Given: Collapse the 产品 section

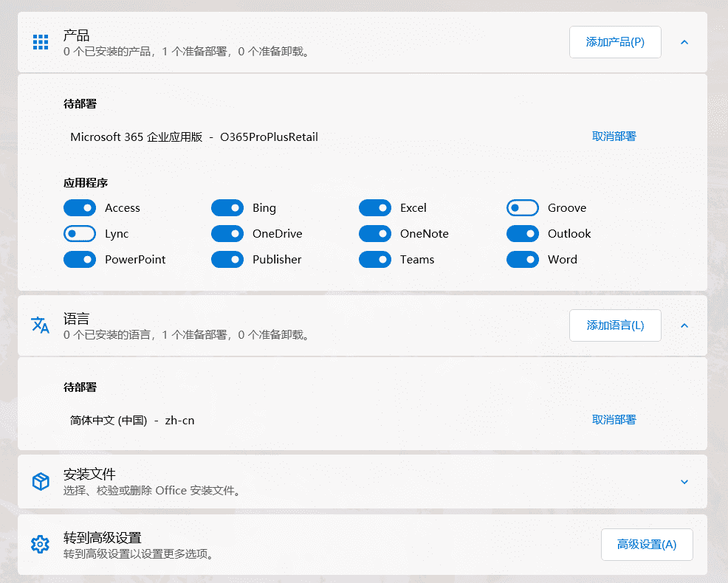Looking at the screenshot, I should coord(684,42).
